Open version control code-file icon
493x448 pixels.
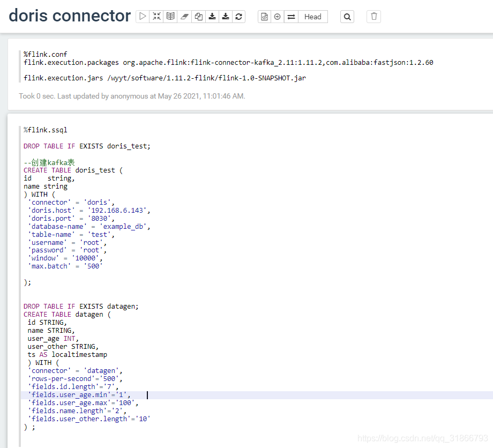point(264,17)
